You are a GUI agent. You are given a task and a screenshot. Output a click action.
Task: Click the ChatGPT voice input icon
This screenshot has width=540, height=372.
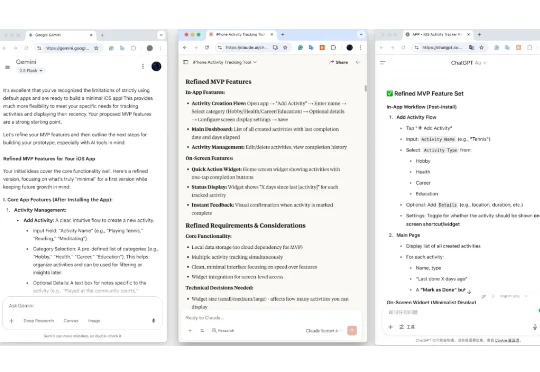pyautogui.click(x=535, y=327)
